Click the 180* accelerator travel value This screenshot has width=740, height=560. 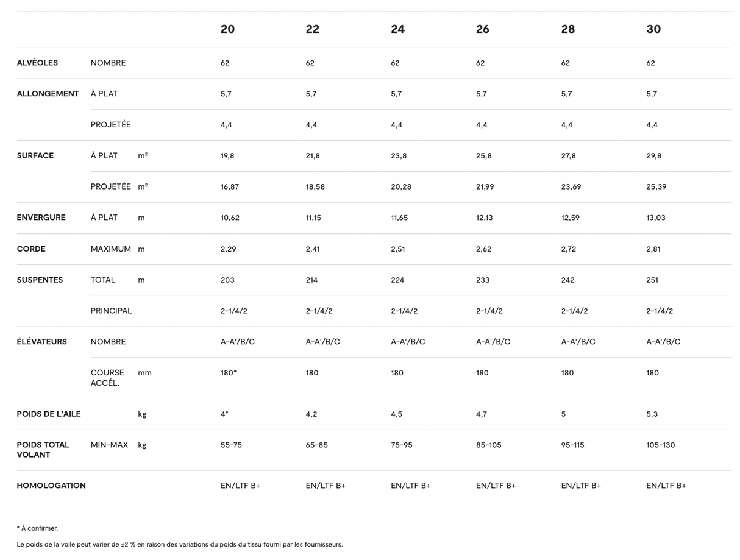tap(229, 373)
